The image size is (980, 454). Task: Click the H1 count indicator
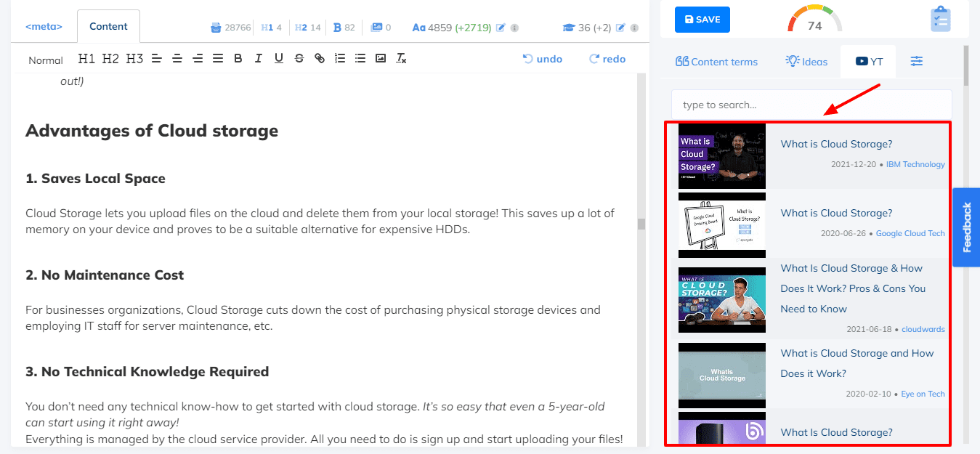click(x=272, y=28)
